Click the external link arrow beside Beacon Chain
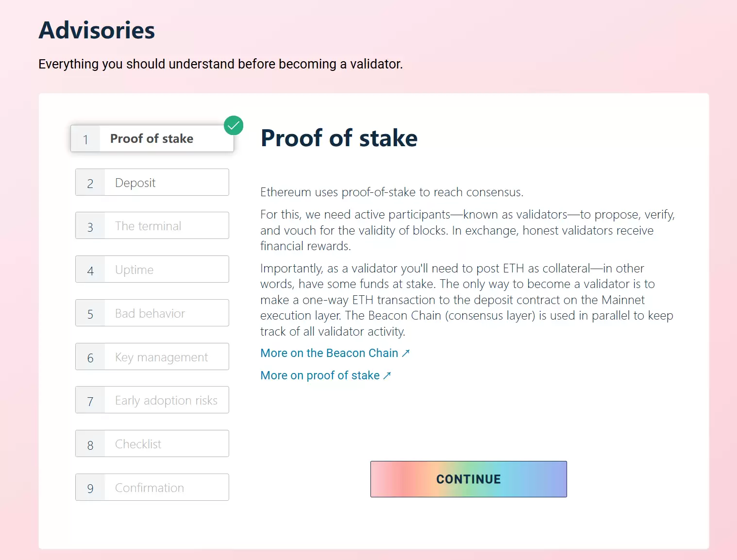 (406, 353)
